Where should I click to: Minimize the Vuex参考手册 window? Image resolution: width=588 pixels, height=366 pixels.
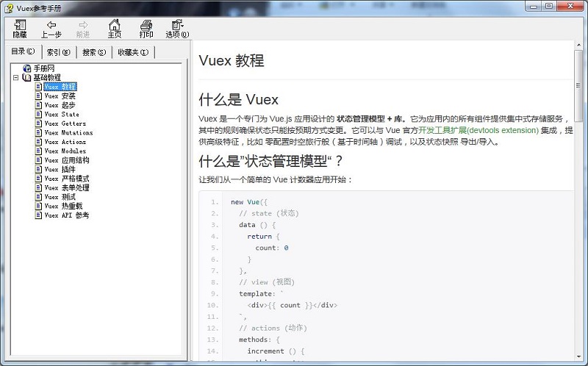[534, 6]
